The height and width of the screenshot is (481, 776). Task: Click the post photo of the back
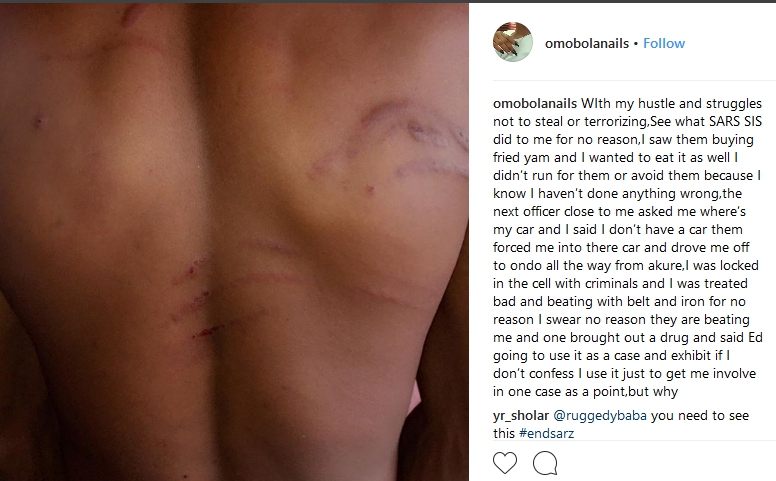coord(234,242)
